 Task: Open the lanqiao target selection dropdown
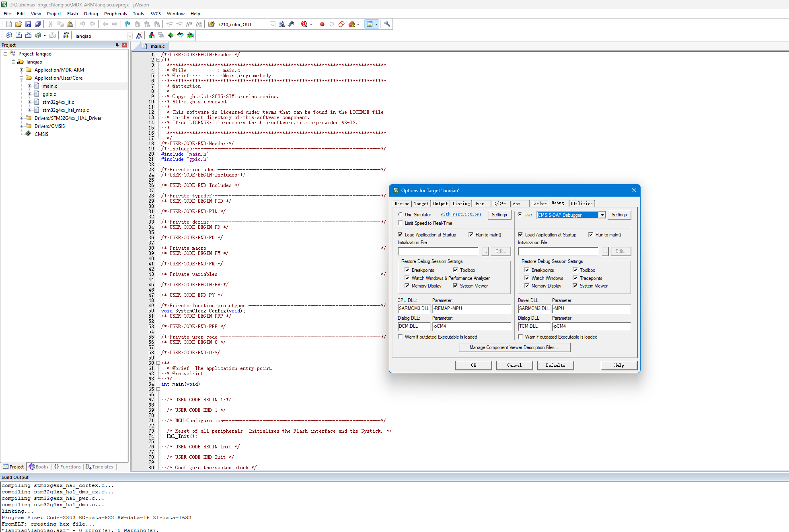[x=129, y=36]
